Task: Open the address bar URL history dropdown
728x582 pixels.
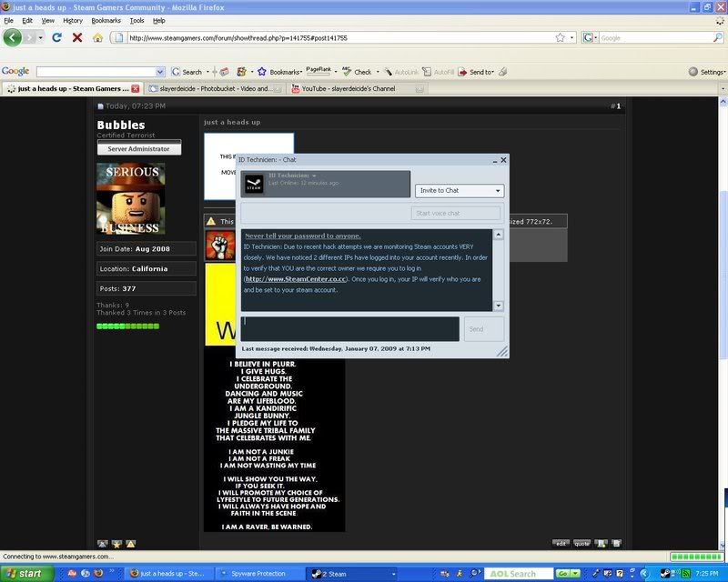Action: pos(572,37)
